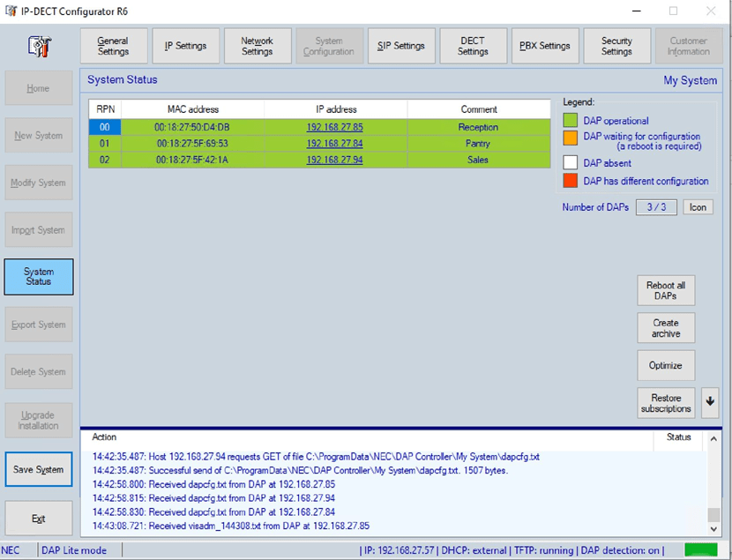Click the Create archive button

(x=665, y=328)
